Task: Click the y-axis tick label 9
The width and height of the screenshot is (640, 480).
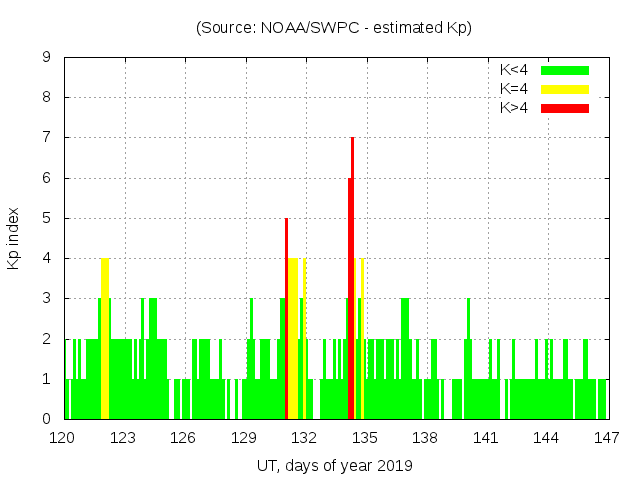Action: coord(47,58)
